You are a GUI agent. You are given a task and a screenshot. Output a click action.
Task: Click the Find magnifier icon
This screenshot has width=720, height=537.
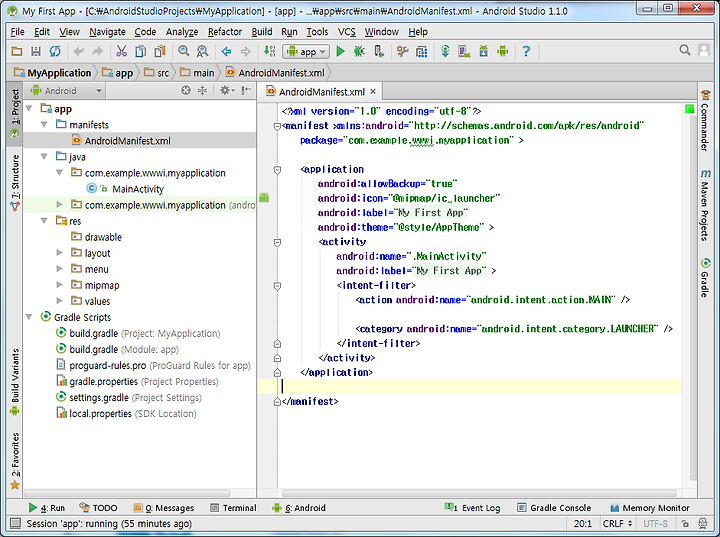183,51
